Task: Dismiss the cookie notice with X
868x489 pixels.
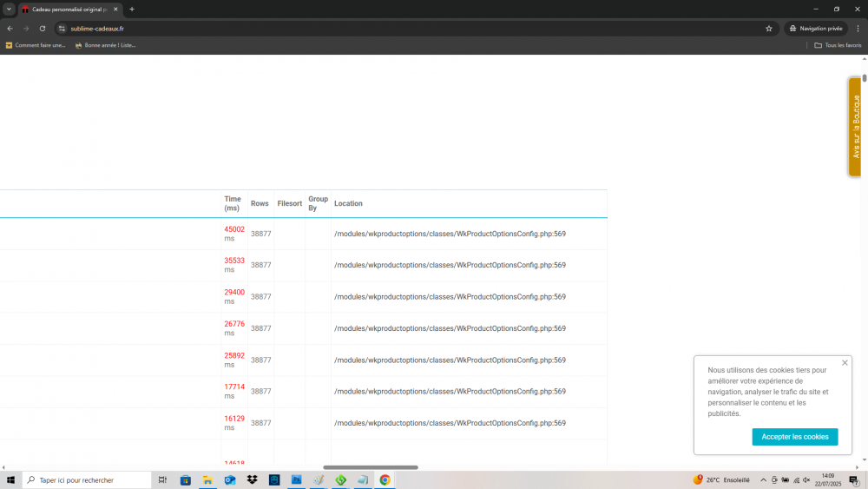Action: pyautogui.click(x=845, y=363)
